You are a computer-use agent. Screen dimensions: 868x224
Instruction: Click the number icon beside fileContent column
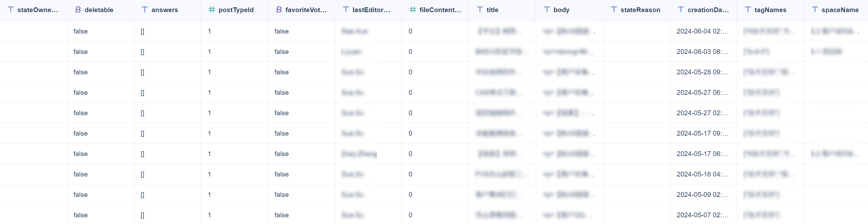coord(413,10)
